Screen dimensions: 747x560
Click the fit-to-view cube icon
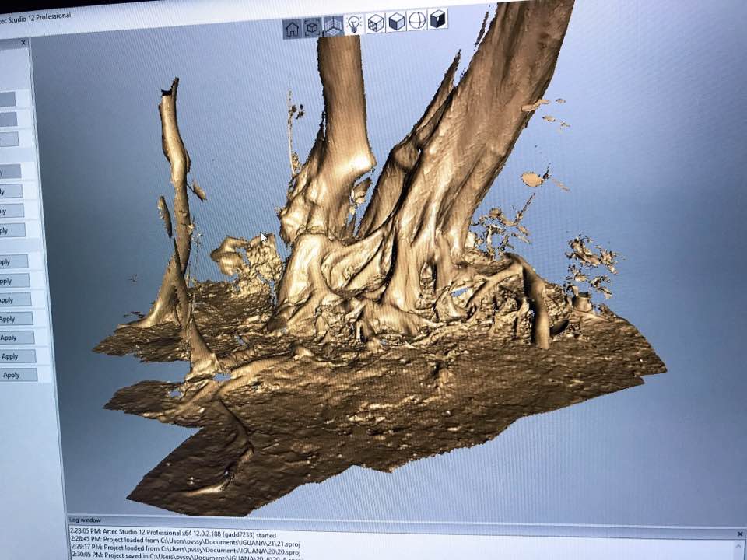(x=313, y=28)
